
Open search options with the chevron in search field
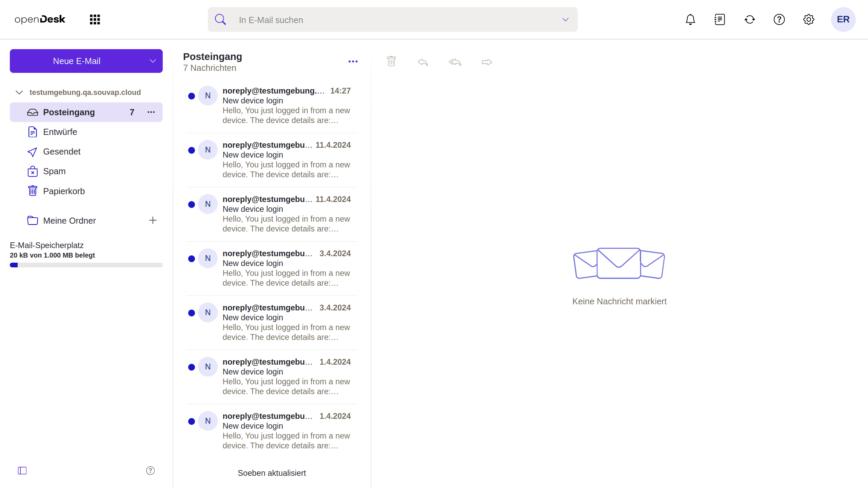pos(565,19)
